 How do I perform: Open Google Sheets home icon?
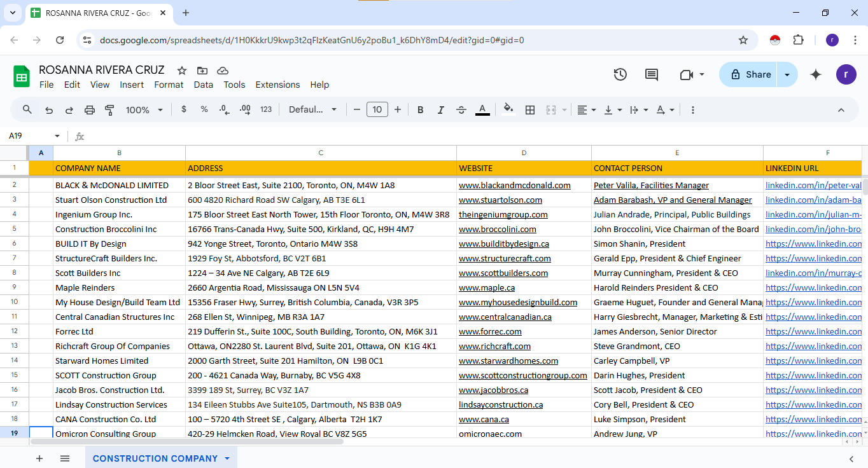[x=22, y=76]
